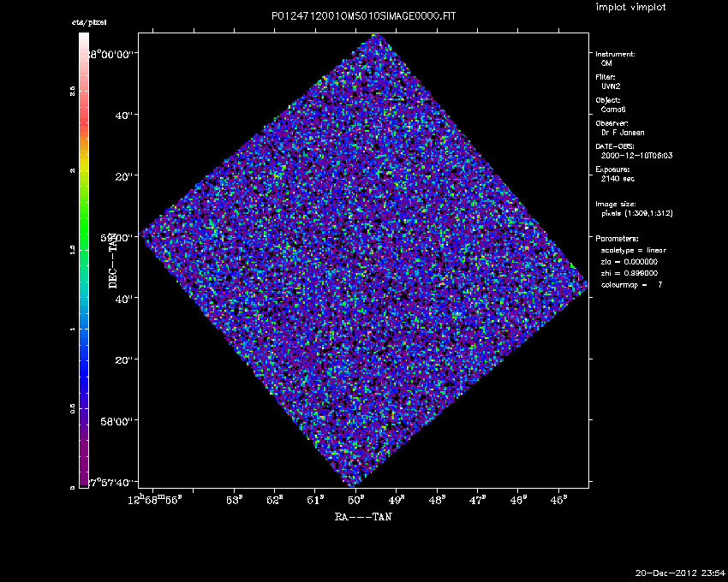The image size is (728, 582).
Task: Click the 58'00" declination tick label
Action: coord(116,421)
